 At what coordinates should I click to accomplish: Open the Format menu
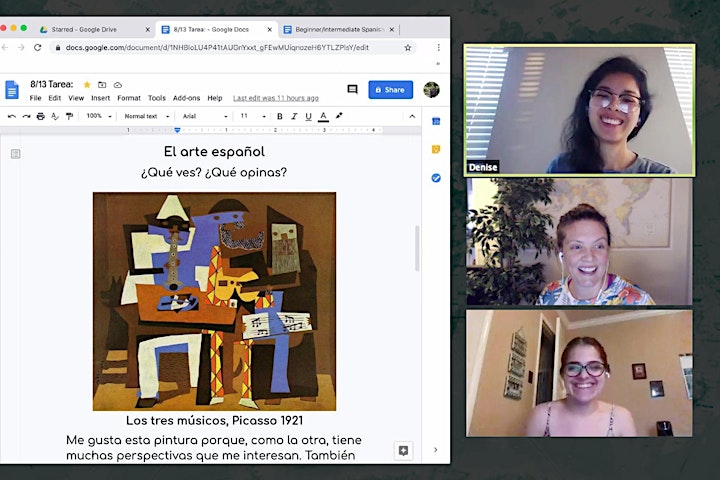coord(129,98)
